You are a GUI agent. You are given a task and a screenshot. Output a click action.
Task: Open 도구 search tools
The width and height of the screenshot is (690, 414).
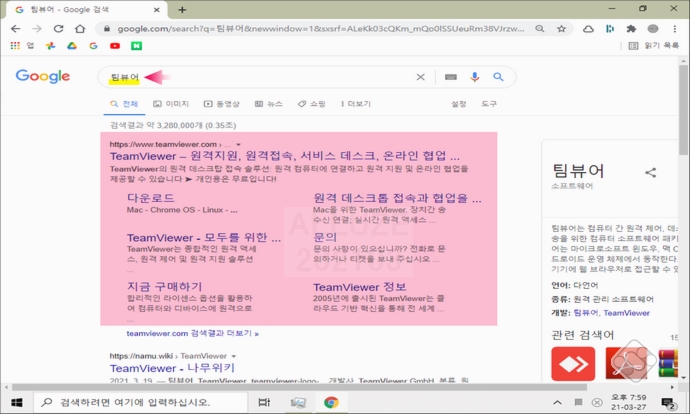click(489, 104)
